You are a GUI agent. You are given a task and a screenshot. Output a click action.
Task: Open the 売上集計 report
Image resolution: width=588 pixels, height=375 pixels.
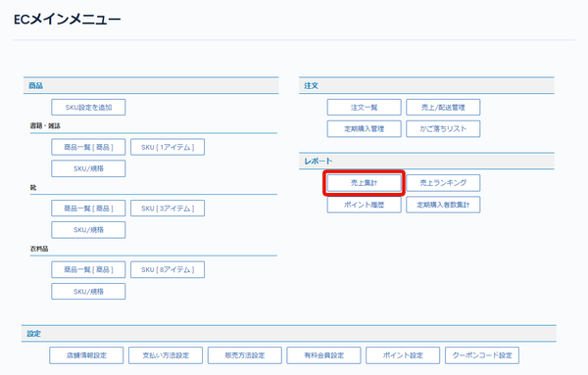coord(365,183)
